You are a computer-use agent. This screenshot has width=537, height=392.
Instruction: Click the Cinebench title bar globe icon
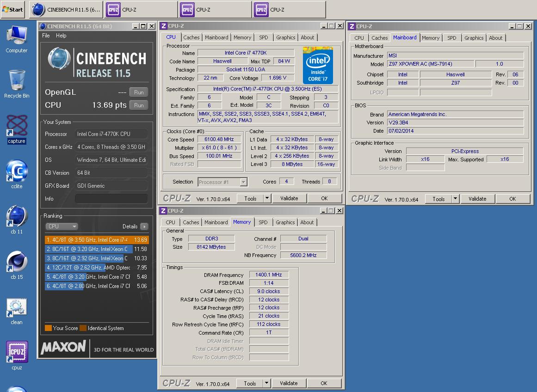click(43, 26)
